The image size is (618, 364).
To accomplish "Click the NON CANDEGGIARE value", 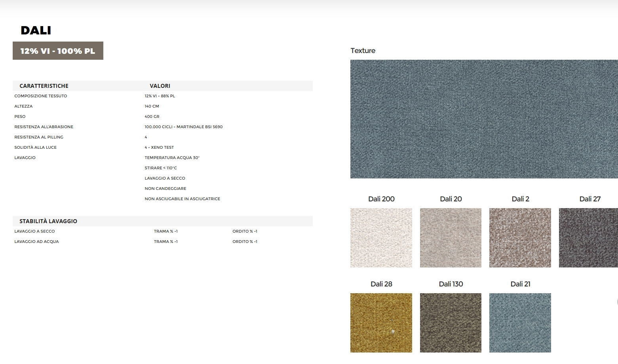I will tap(165, 189).
